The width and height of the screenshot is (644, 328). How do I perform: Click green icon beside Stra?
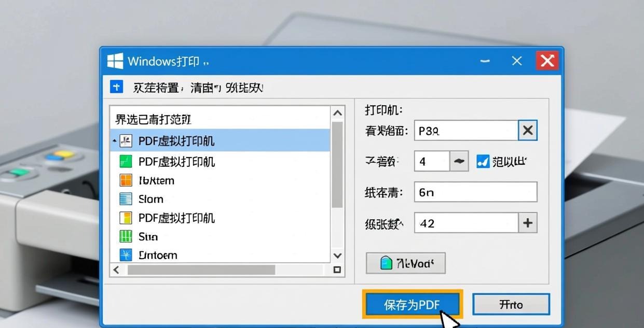pos(126,236)
